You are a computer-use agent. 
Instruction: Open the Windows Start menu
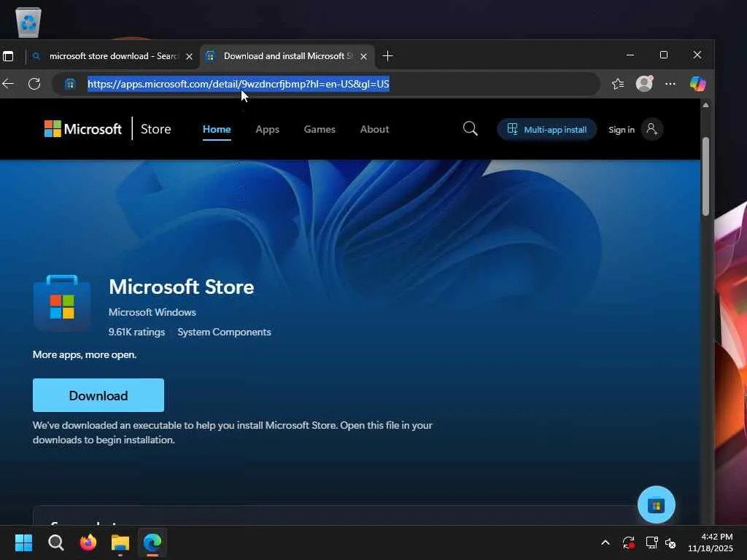pyautogui.click(x=24, y=542)
